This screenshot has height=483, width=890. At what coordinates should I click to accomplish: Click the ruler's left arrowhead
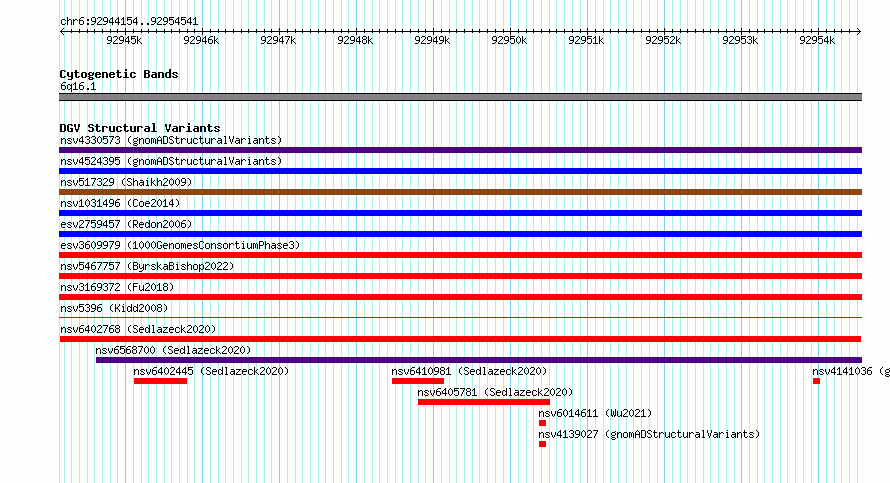click(62, 32)
